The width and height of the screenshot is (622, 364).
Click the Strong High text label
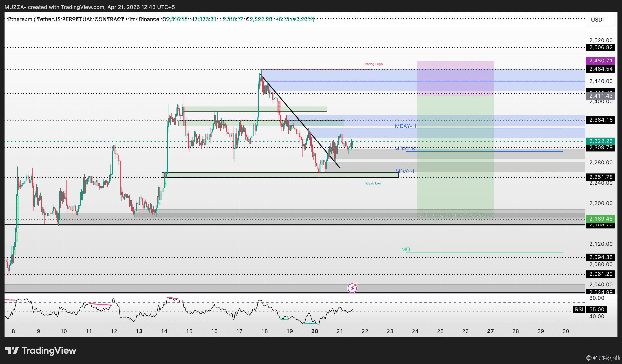coord(373,64)
